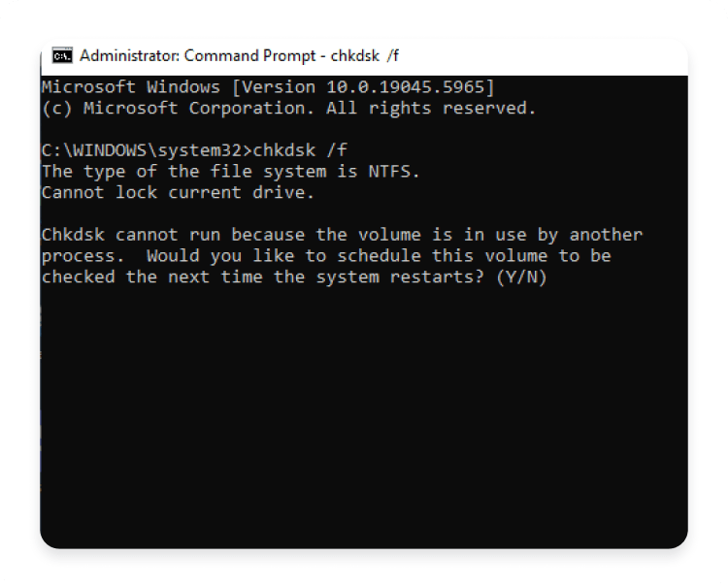The image size is (728, 588).
Task: Click the 'checked the next time' text
Action: tap(151, 278)
